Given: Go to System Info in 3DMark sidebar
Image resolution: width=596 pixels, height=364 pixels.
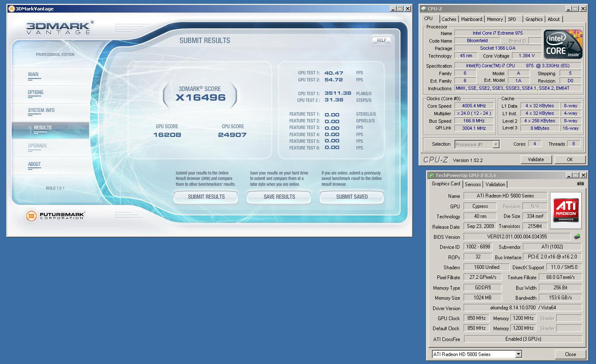Looking at the screenshot, I should pyautogui.click(x=41, y=110).
